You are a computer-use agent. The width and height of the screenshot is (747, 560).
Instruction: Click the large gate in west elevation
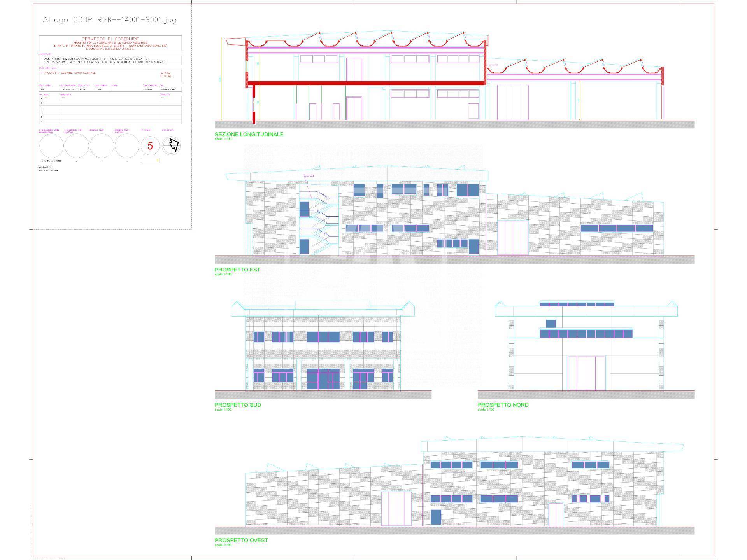[396, 509]
